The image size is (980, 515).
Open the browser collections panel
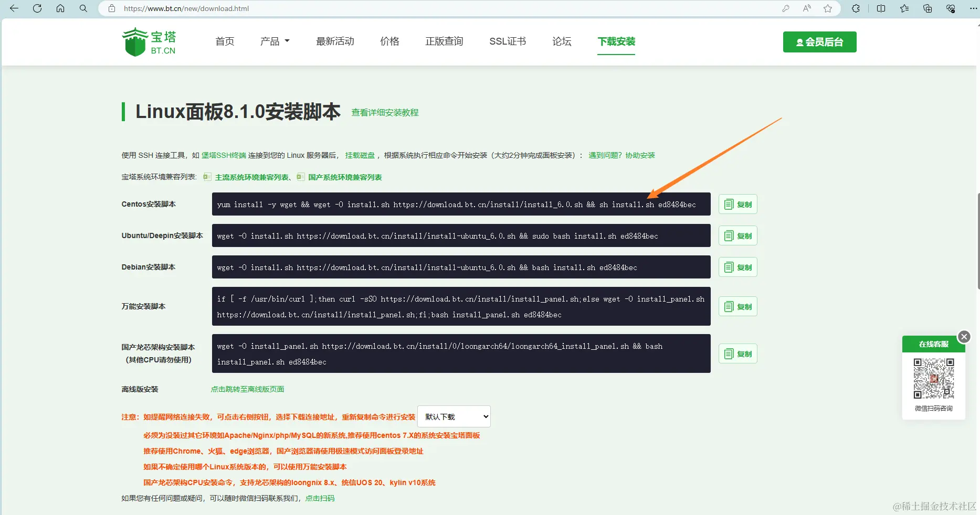click(928, 8)
